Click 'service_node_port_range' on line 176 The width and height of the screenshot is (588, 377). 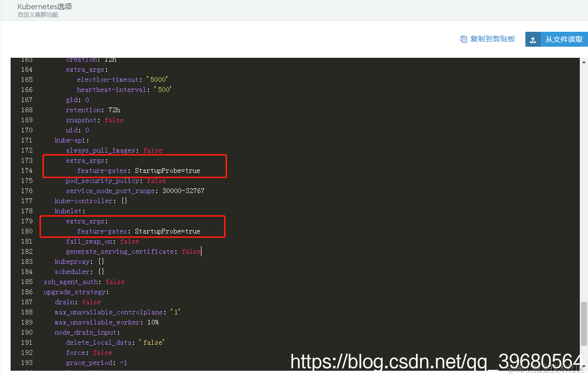(110, 191)
